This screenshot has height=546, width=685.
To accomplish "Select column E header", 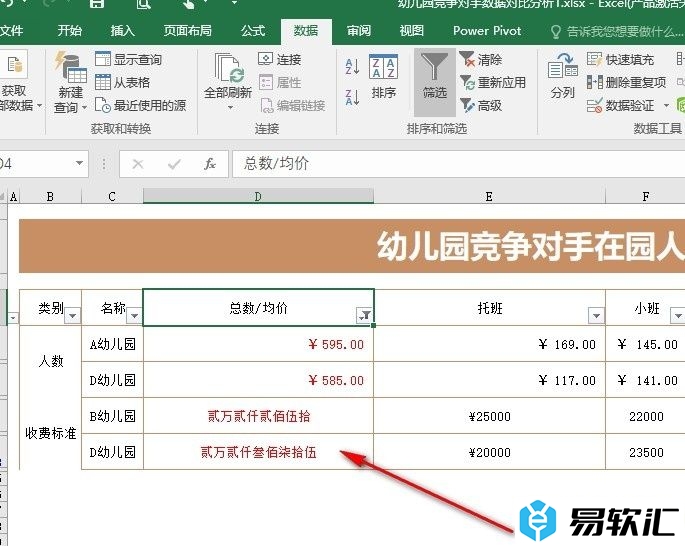I will [489, 197].
